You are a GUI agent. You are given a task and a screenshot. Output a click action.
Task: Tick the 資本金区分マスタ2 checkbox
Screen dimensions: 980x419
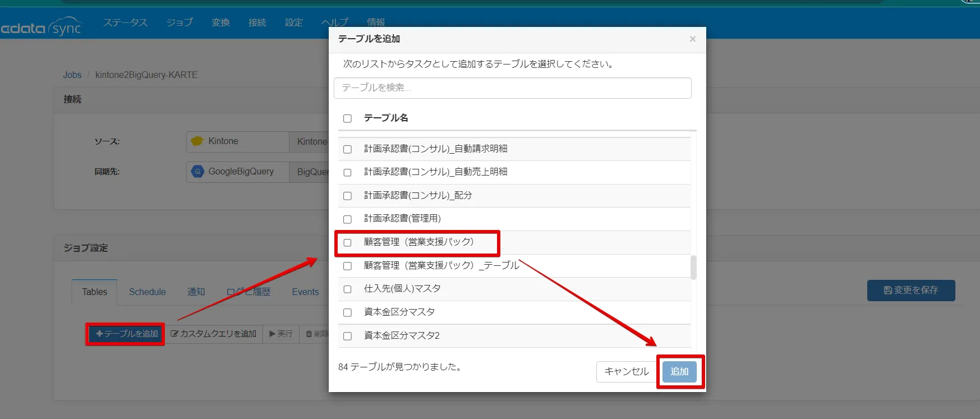point(347,336)
